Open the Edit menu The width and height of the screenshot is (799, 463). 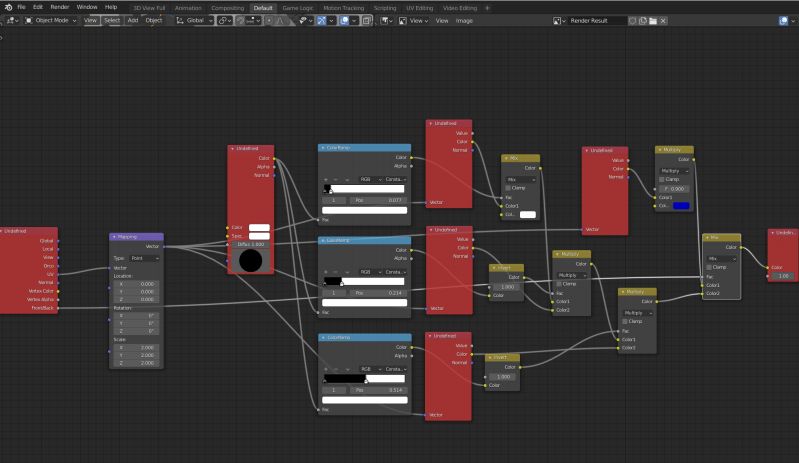[38, 7]
